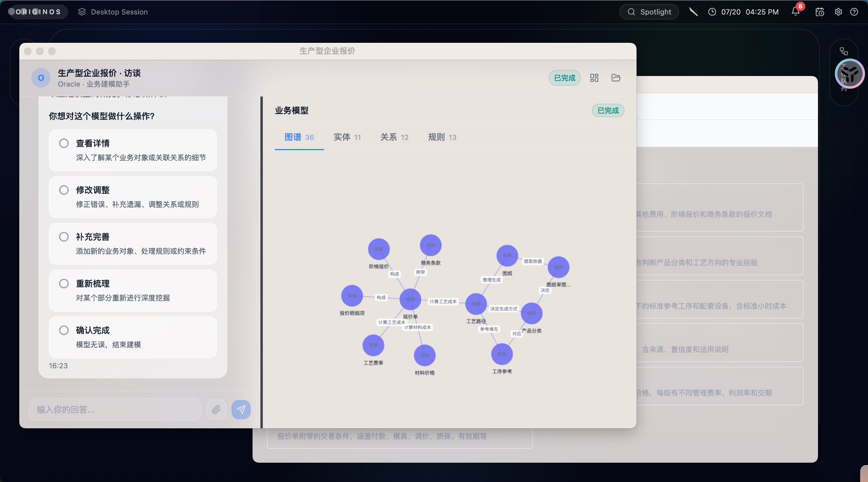The image size is (868, 482).
Task: Open the calendar clock icon in the top bar
Action: click(819, 12)
